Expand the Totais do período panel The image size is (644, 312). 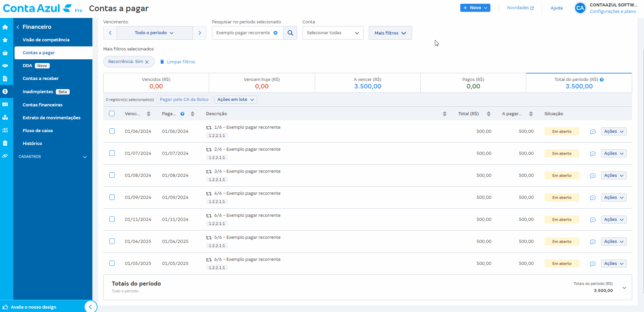point(624,288)
